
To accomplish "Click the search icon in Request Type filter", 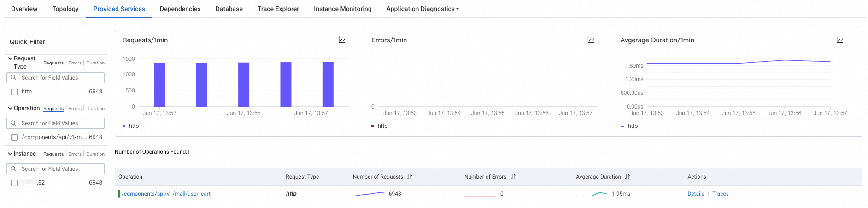I will tap(14, 78).
